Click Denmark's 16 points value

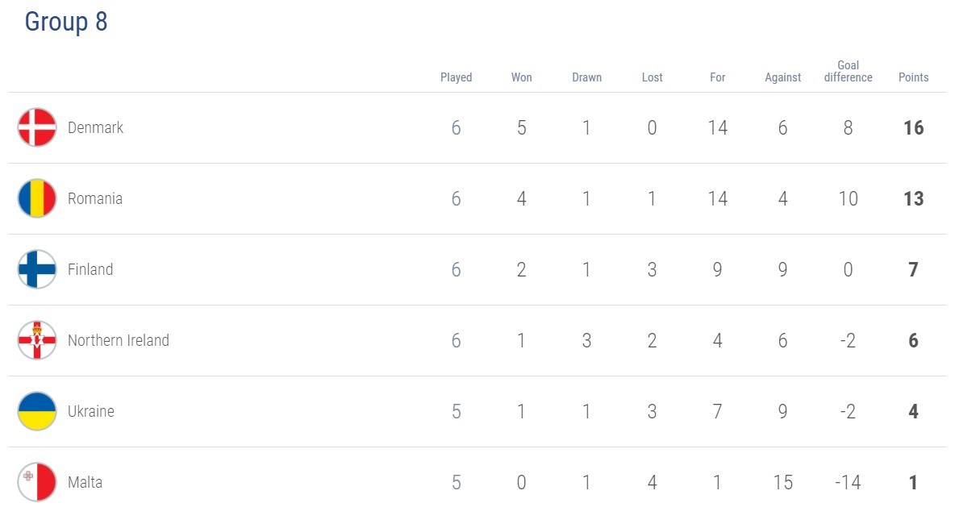click(x=913, y=127)
